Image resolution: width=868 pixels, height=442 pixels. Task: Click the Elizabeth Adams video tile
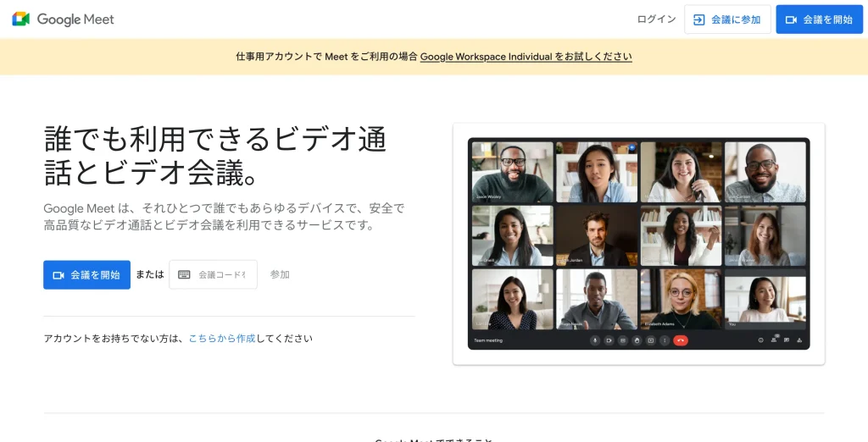(681, 299)
